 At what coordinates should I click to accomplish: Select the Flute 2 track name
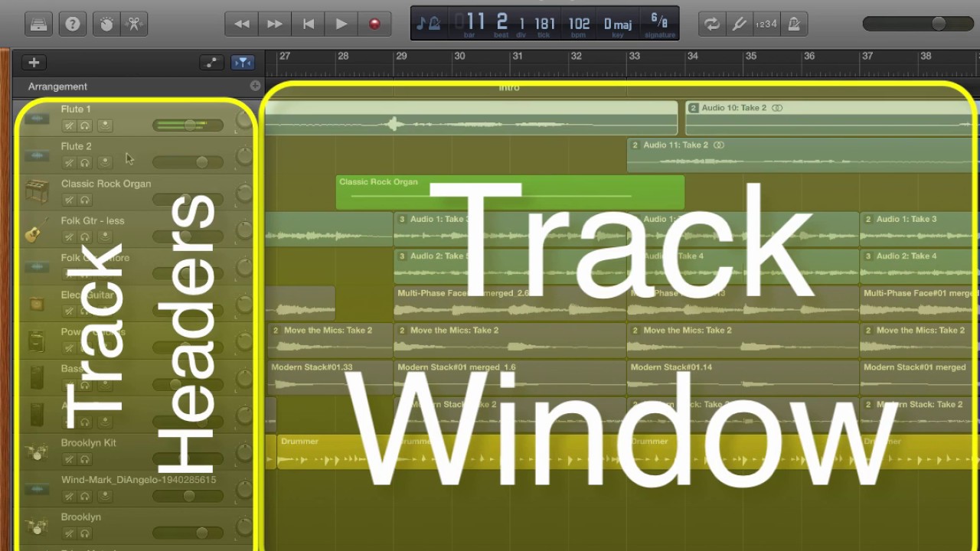[76, 146]
